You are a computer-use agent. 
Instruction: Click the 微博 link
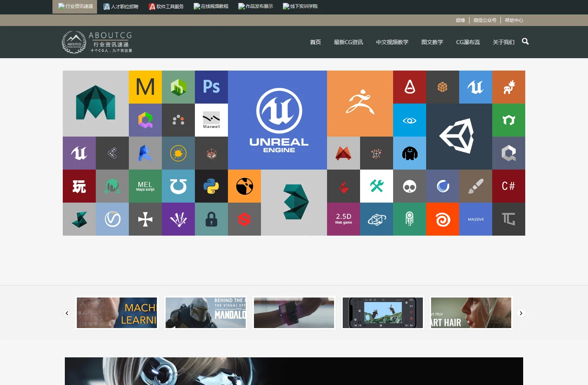[x=460, y=20]
